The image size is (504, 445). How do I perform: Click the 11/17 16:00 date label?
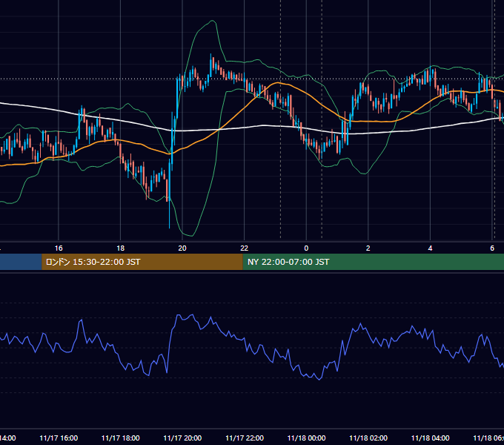tap(59, 438)
